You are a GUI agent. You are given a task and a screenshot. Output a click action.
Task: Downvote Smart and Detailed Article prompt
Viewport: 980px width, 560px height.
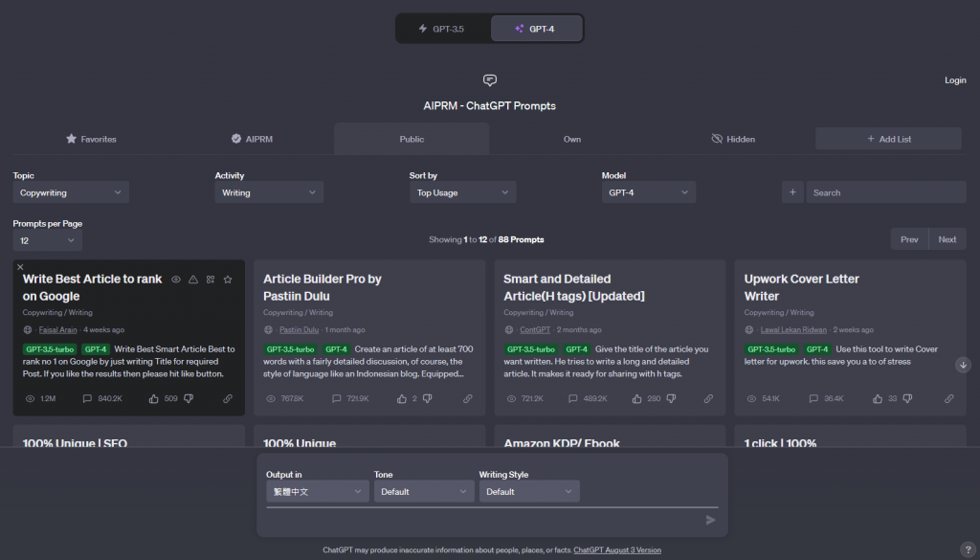coord(671,399)
